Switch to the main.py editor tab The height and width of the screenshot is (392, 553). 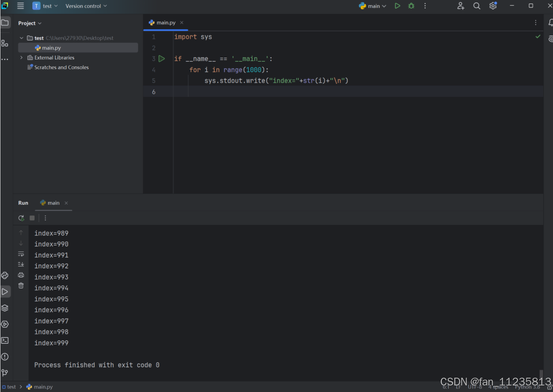165,22
